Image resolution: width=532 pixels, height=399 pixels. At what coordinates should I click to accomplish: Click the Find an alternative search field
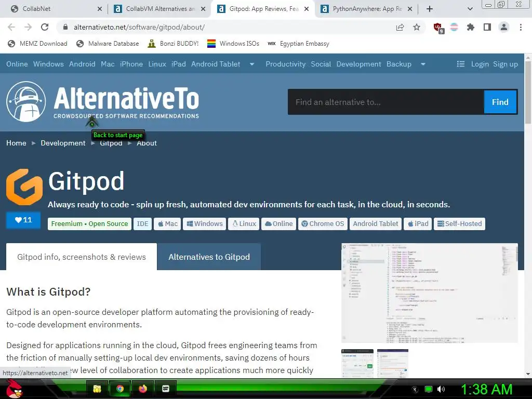coord(386,102)
